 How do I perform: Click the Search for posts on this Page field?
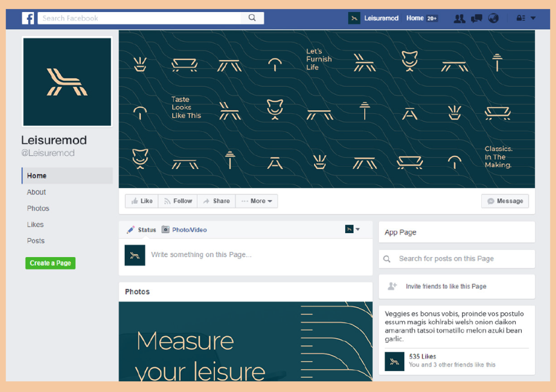[455, 259]
